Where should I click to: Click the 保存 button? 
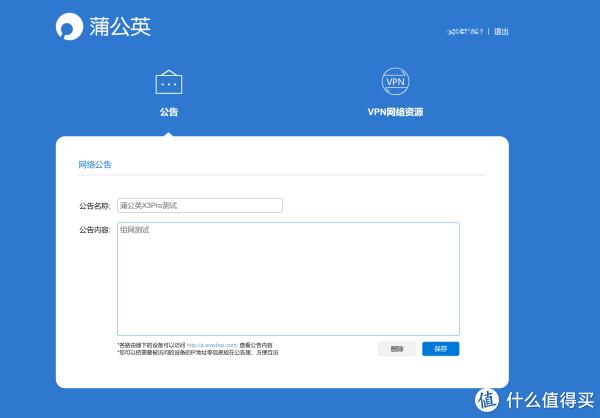[x=440, y=349]
